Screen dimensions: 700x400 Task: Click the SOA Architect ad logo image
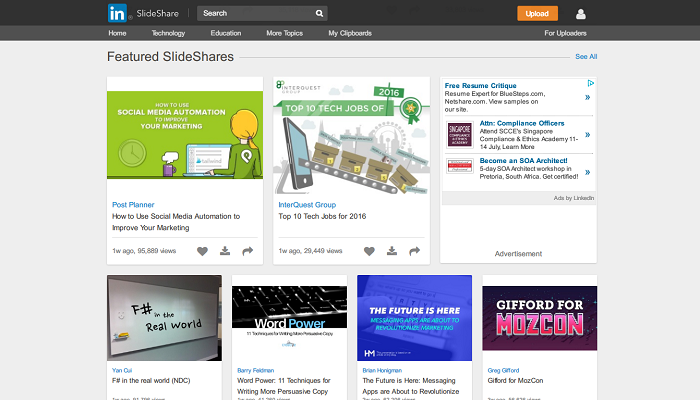pos(460,167)
